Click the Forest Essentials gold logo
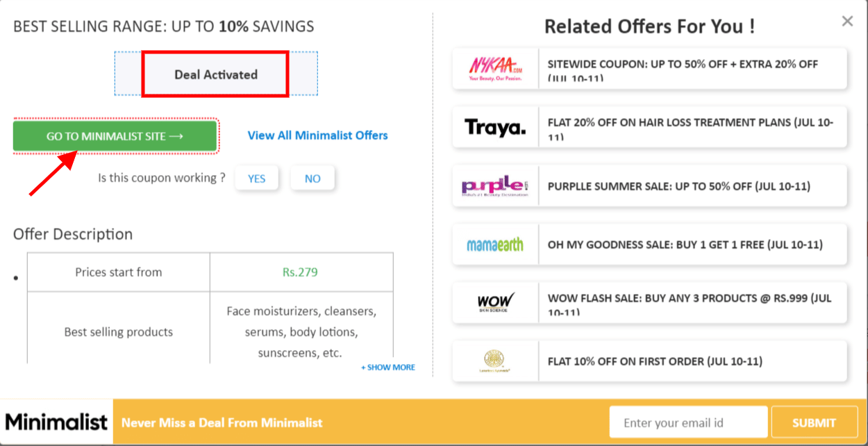The width and height of the screenshot is (868, 446). [x=494, y=361]
